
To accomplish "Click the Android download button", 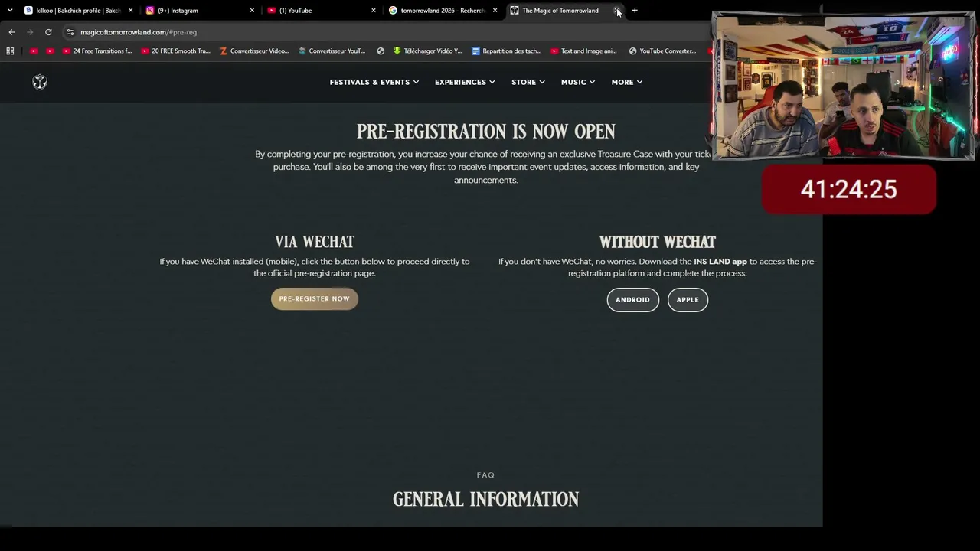I will click(x=632, y=300).
